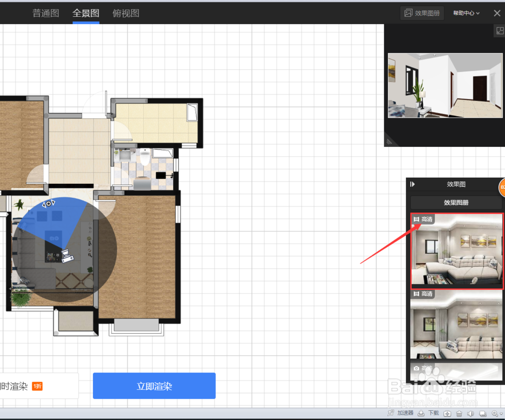This screenshot has height=420, width=505.
Task: Click the expand preview icon at top right
Action: pyautogui.click(x=499, y=31)
